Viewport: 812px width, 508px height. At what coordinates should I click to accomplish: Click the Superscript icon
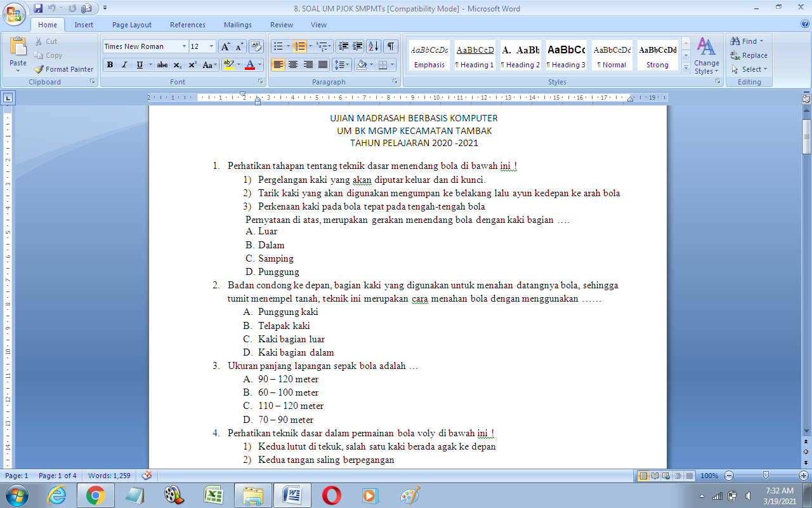point(192,65)
